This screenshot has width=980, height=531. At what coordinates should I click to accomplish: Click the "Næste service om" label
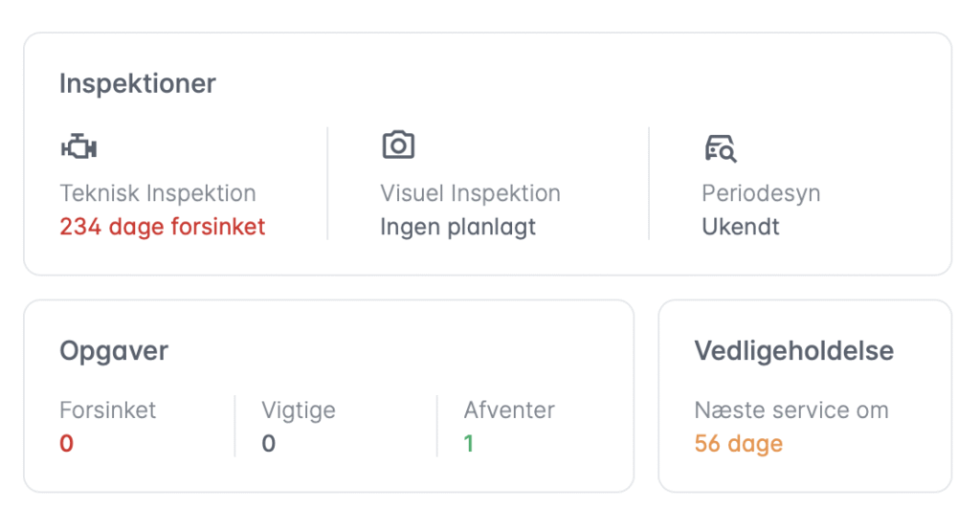[791, 410]
